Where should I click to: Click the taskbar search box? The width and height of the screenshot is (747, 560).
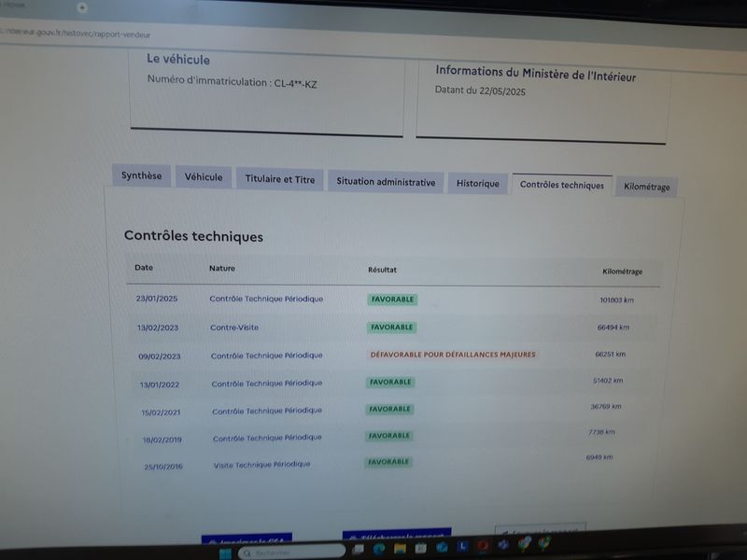point(291,553)
